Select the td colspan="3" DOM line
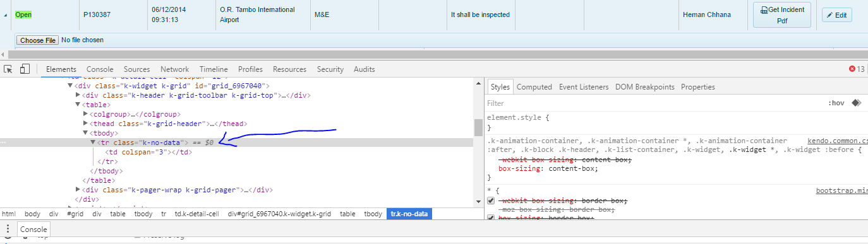The image size is (868, 244). click(x=148, y=152)
